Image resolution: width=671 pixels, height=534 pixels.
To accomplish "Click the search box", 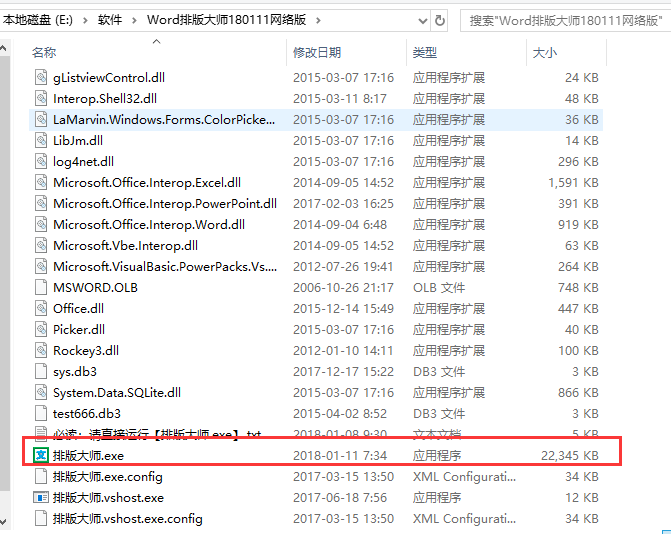I will coord(565,21).
